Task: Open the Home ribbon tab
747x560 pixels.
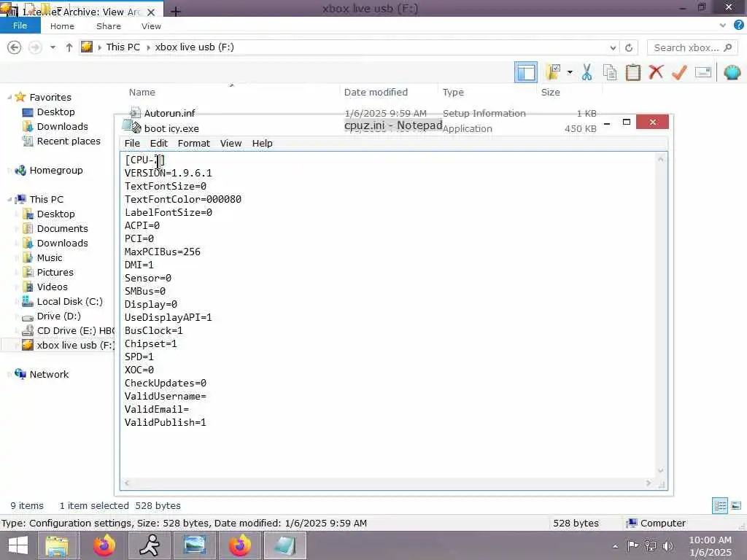Action: tap(63, 26)
